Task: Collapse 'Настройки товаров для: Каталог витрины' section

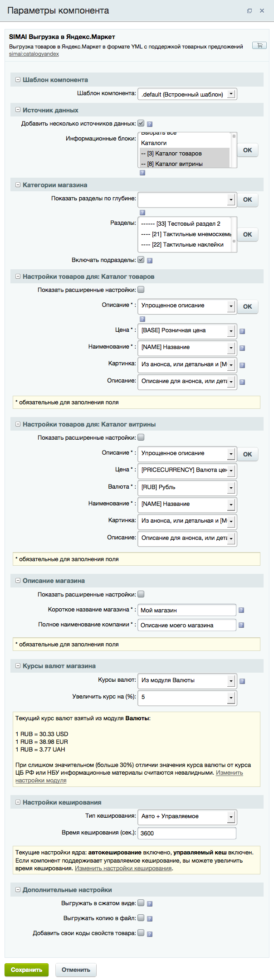Action: tap(18, 424)
